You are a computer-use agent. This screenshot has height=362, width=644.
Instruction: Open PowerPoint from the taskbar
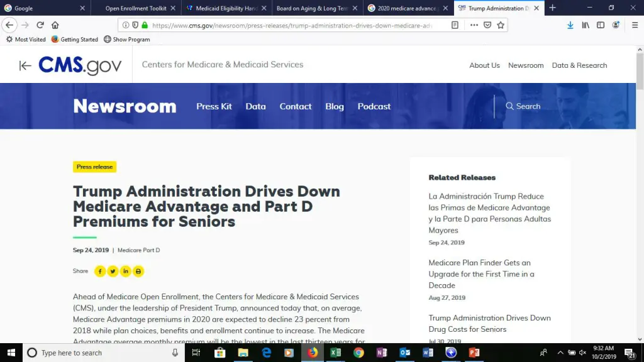(474, 353)
